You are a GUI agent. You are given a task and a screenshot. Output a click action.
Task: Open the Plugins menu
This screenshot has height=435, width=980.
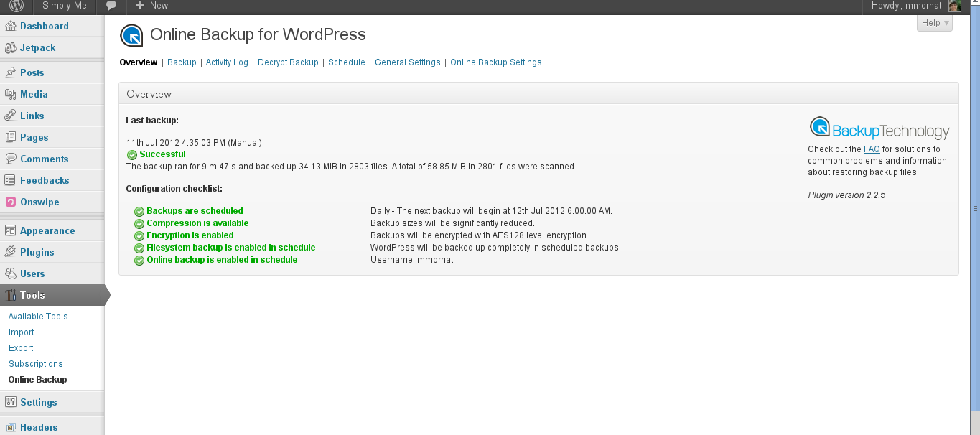coord(37,252)
